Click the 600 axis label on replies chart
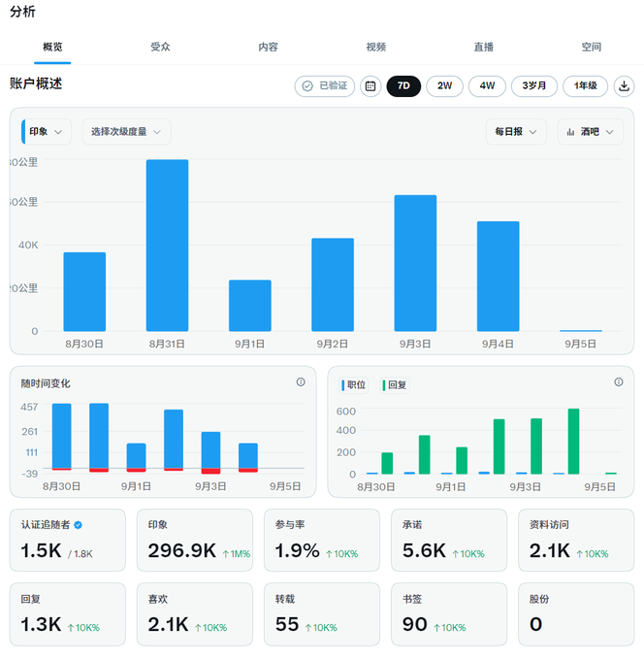Viewport: 644px width, 660px height. tap(346, 412)
